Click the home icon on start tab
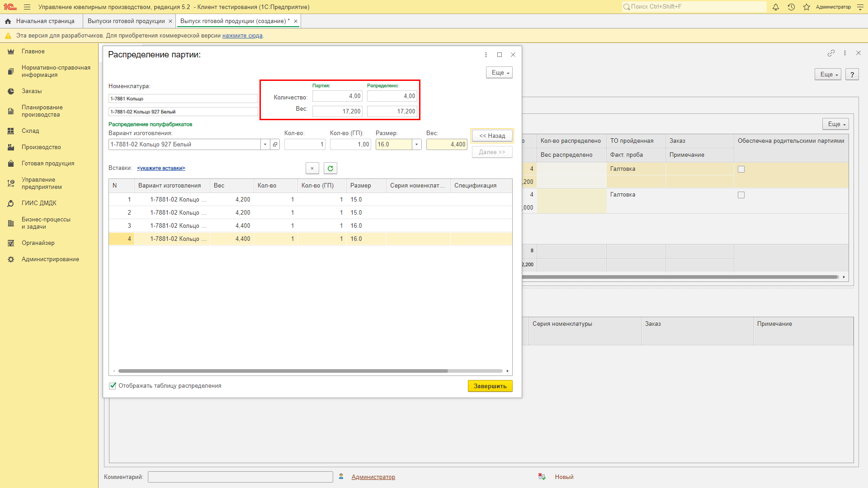Screen dimensions: 868x488 pos(8,21)
